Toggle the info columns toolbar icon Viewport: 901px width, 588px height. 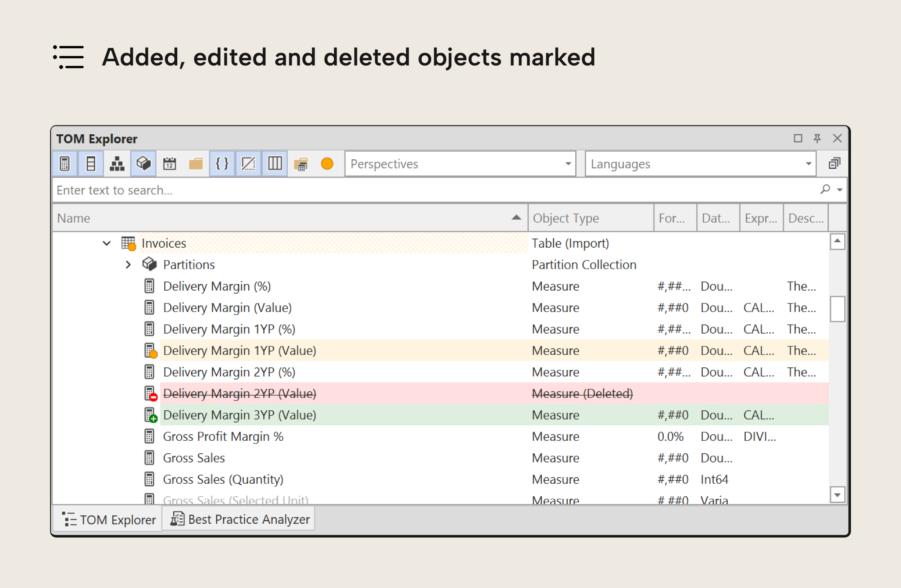(274, 163)
